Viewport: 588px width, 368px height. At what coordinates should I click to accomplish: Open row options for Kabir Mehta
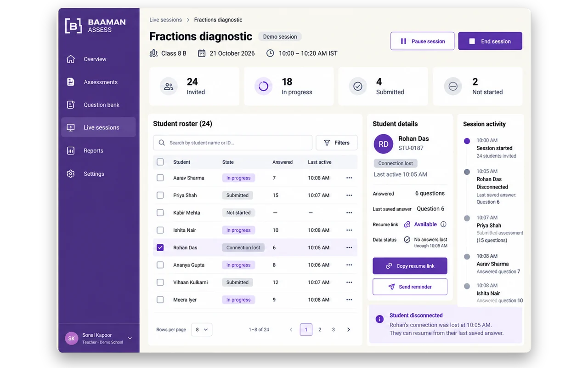click(x=349, y=213)
